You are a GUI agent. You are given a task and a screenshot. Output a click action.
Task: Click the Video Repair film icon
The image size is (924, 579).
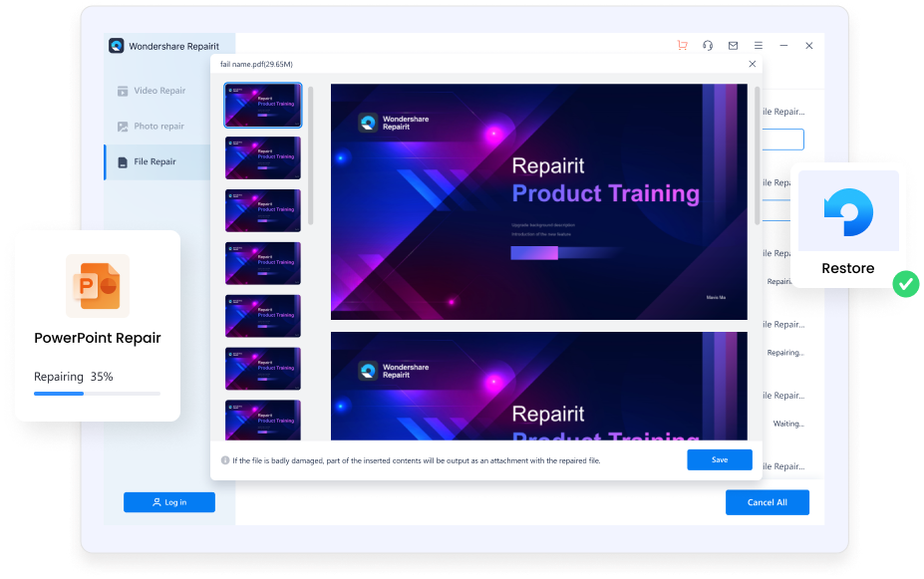point(123,91)
